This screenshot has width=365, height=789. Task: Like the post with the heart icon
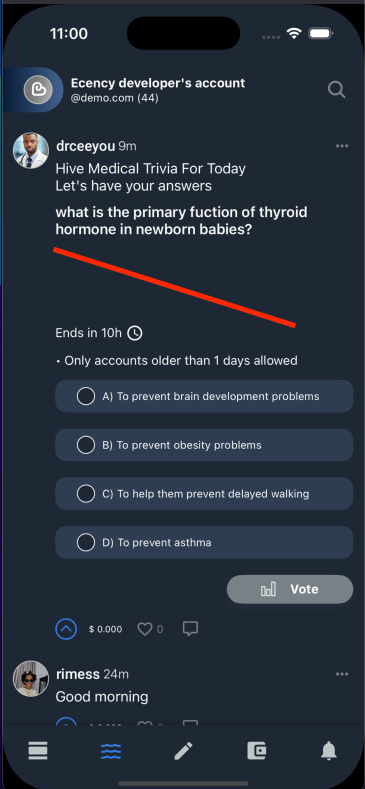coord(145,628)
